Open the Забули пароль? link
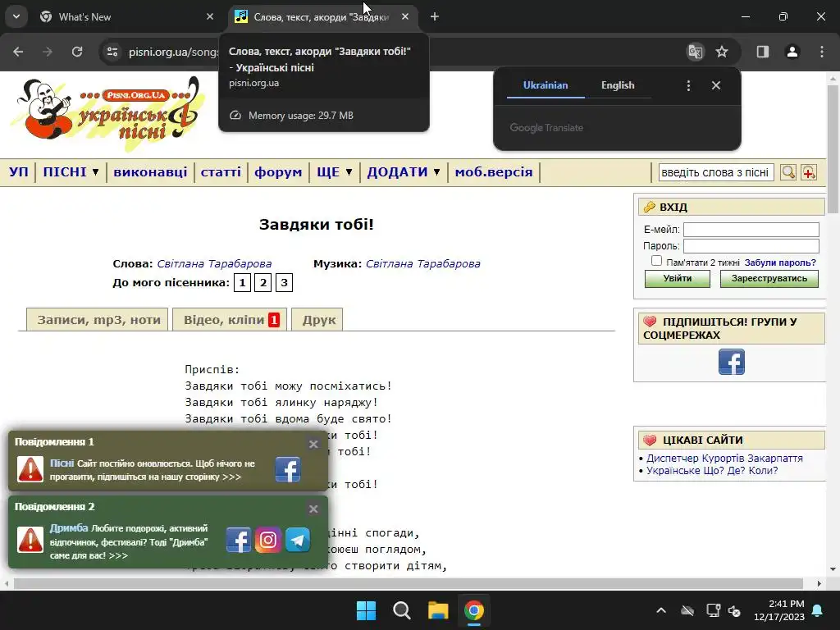Screen dimensions: 840x630 [780, 262]
